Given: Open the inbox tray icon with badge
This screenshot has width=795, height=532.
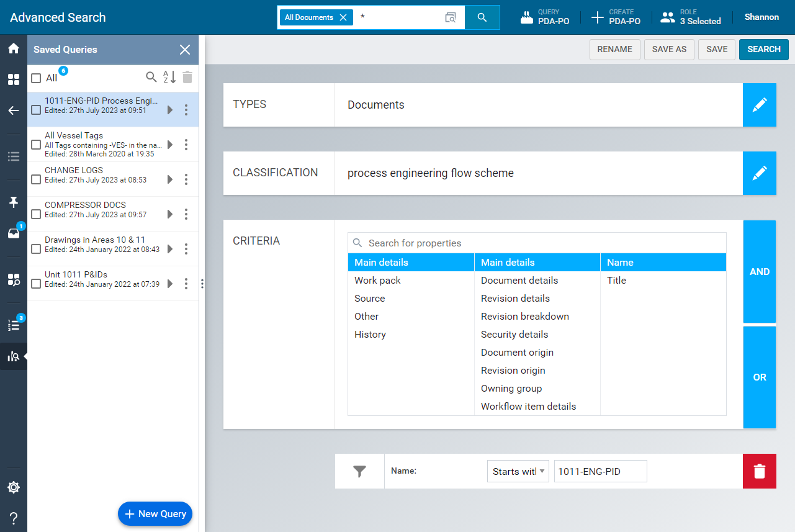Looking at the screenshot, I should [13, 233].
